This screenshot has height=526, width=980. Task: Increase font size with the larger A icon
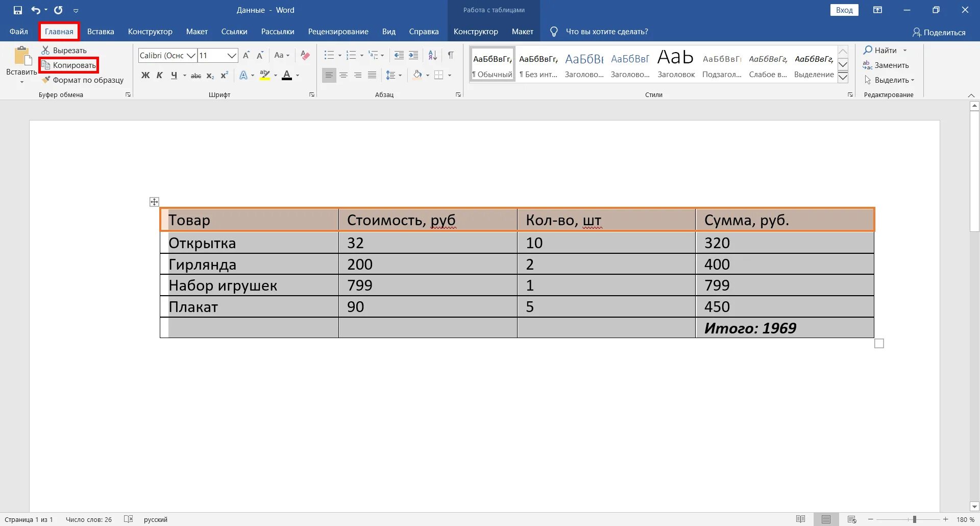(247, 55)
